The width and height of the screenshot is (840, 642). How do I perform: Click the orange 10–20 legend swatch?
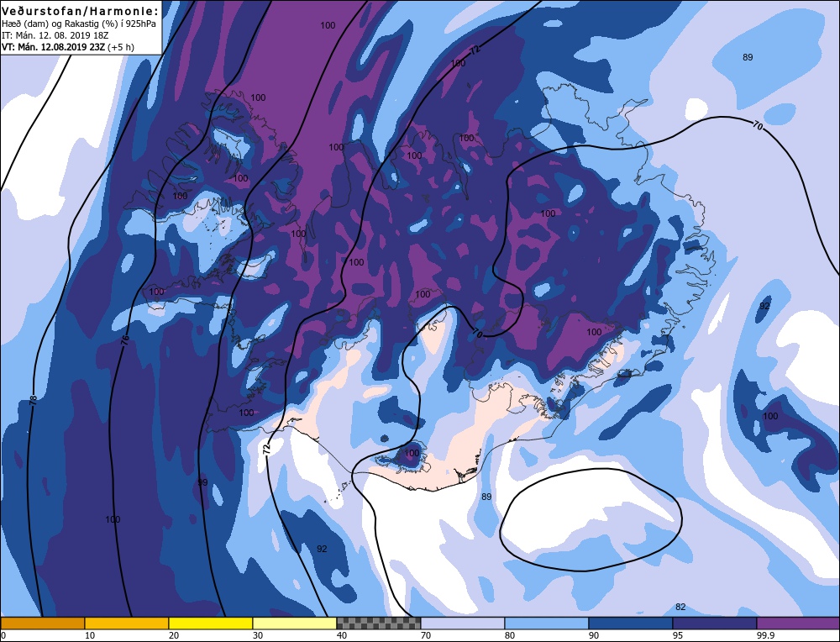127,623
